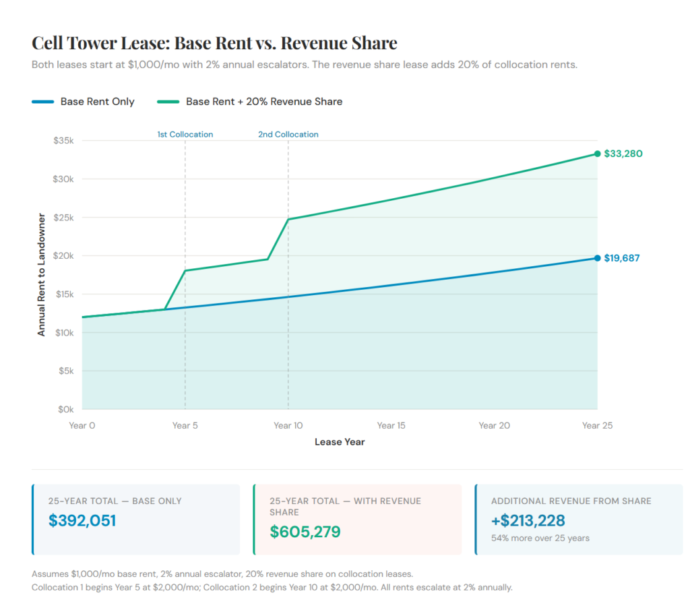Screen dimensions: 690x616
Task: Click the Year 15 axis label
Action: [x=391, y=425]
